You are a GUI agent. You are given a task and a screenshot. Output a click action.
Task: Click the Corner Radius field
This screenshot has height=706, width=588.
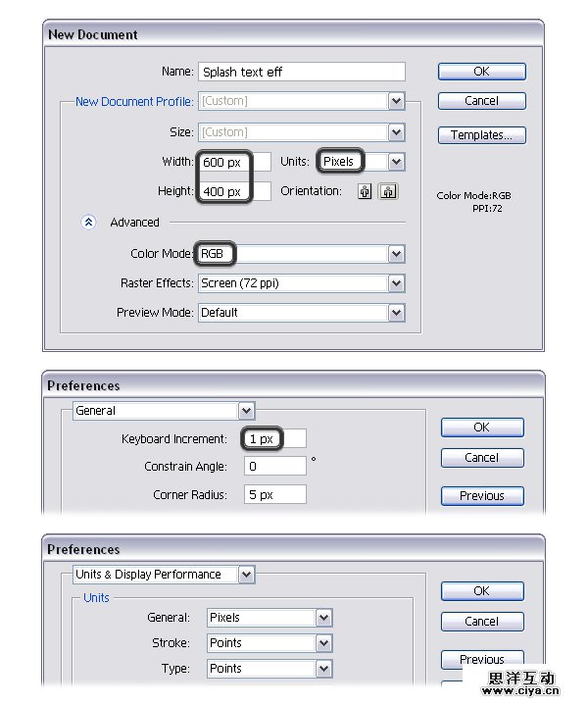click(x=275, y=495)
